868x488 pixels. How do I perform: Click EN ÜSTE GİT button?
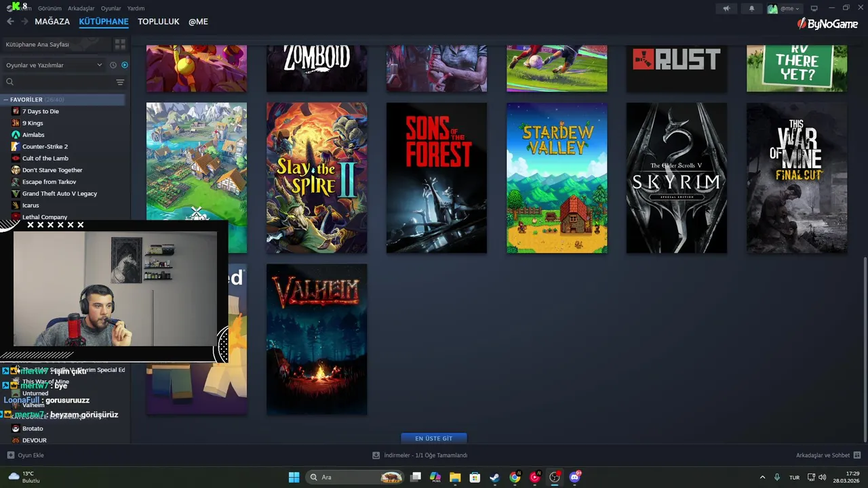click(434, 439)
